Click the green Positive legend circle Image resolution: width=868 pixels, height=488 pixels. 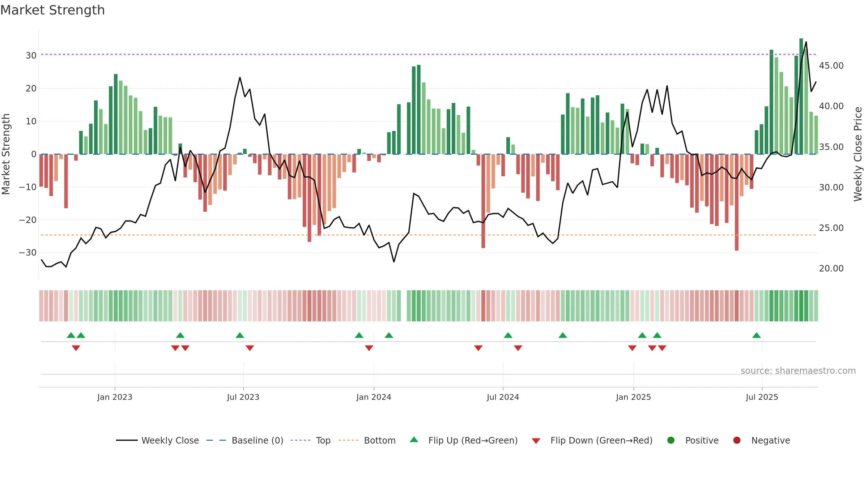671,440
